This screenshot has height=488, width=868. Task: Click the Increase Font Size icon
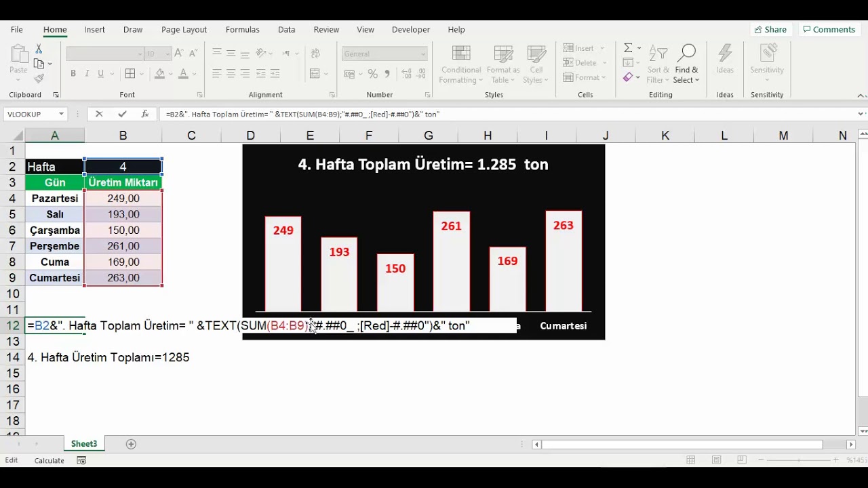(178, 54)
